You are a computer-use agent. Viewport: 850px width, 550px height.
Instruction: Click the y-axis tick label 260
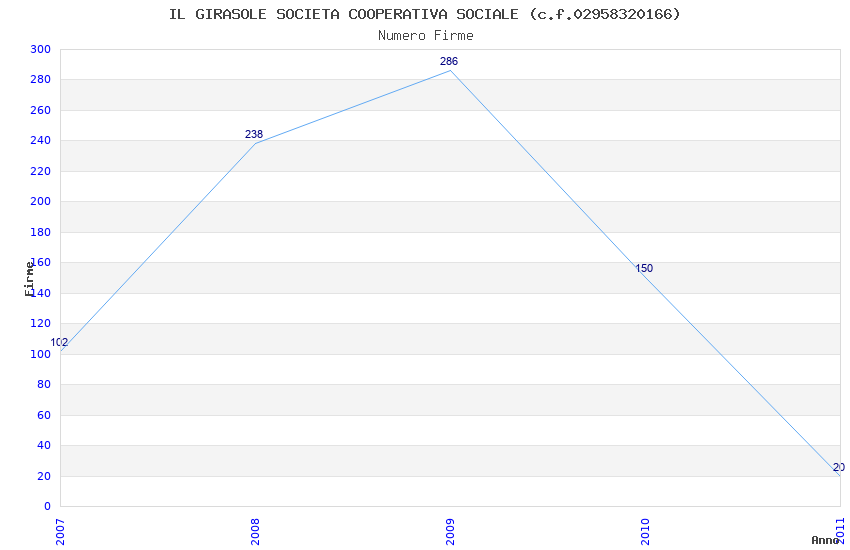click(x=40, y=110)
